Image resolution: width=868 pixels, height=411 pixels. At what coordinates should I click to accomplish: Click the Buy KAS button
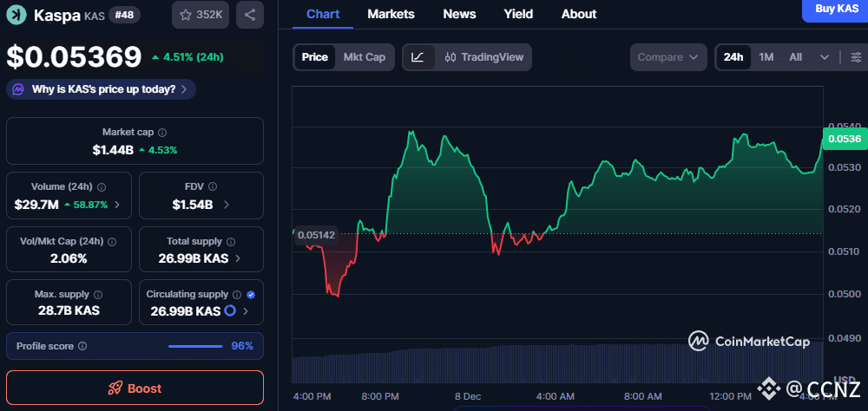point(837,9)
